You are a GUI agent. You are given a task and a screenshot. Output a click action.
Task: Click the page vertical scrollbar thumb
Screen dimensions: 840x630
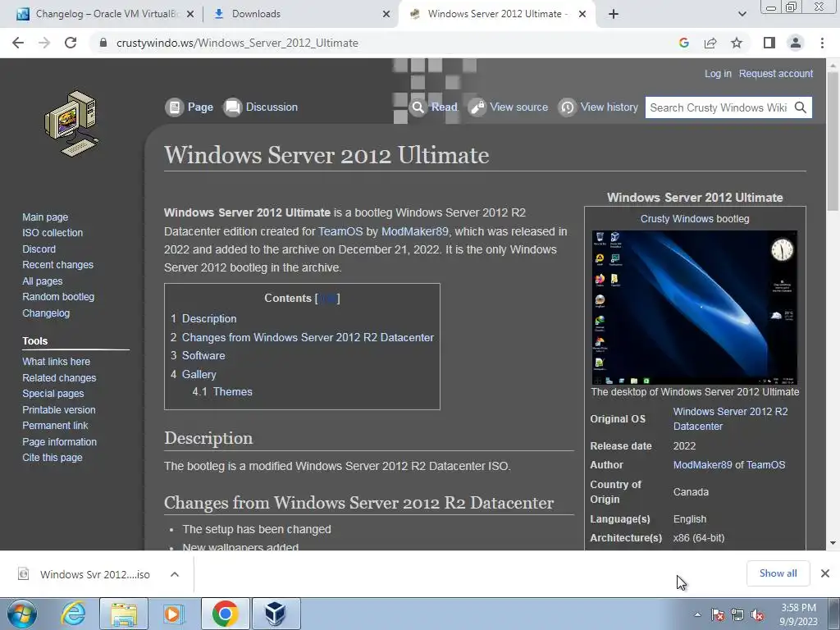coord(833,140)
